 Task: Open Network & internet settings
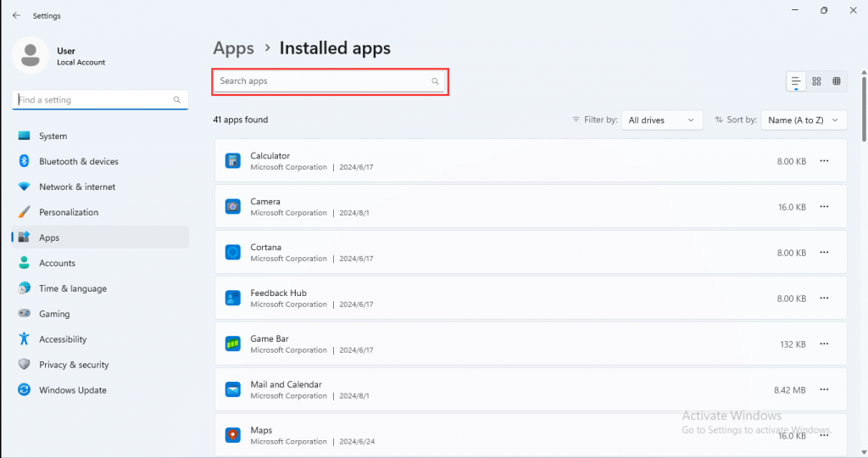click(x=100, y=187)
